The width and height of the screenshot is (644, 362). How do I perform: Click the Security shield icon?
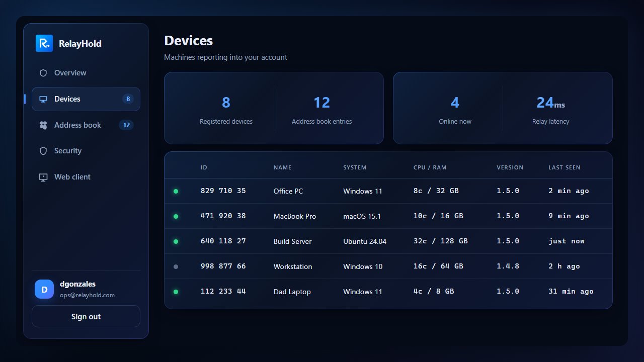(43, 151)
